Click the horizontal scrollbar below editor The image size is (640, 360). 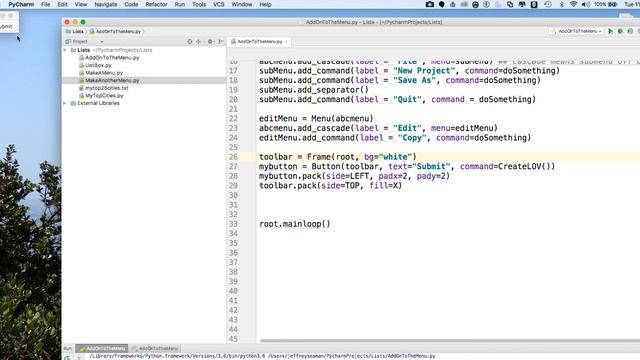pyautogui.click(x=449, y=340)
